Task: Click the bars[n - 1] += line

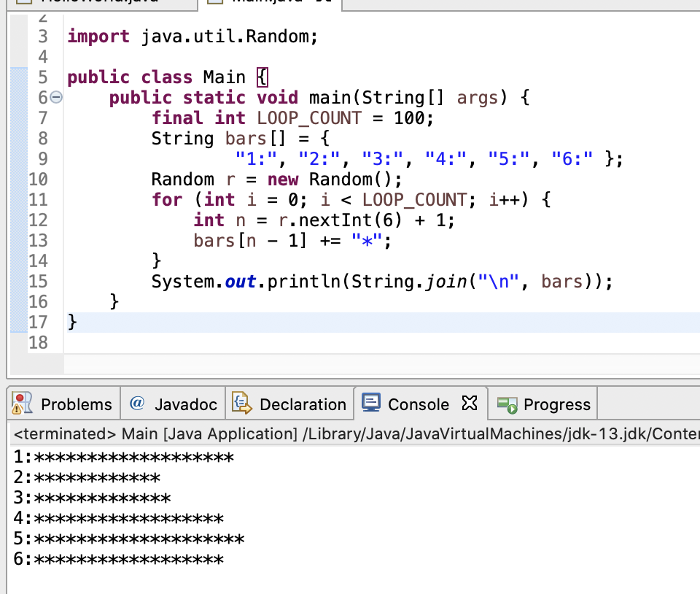Action: point(292,241)
